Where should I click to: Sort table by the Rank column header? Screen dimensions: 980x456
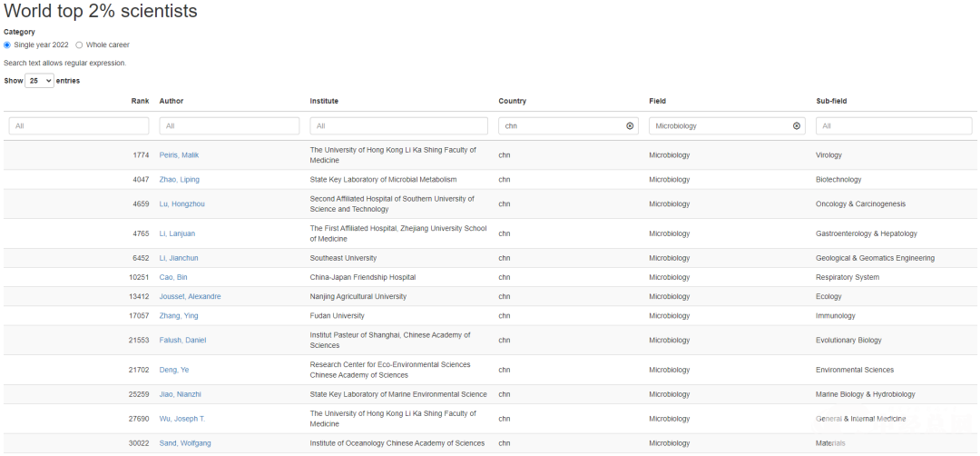click(x=140, y=101)
